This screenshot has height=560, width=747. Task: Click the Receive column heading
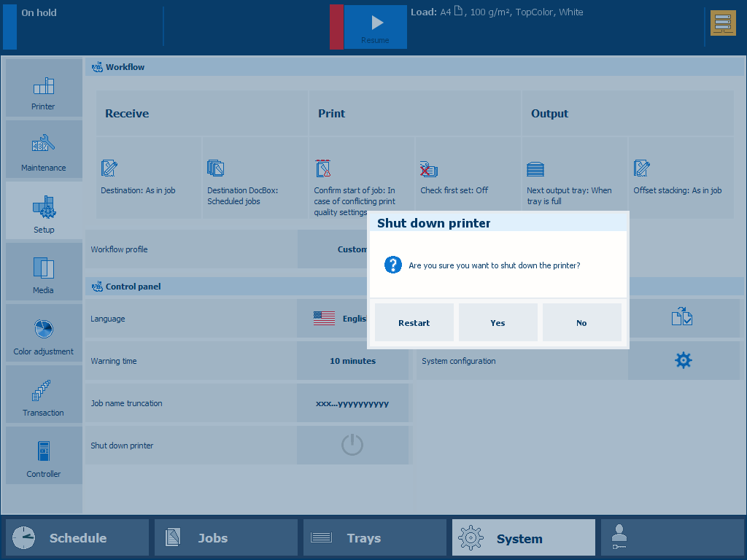pos(127,113)
